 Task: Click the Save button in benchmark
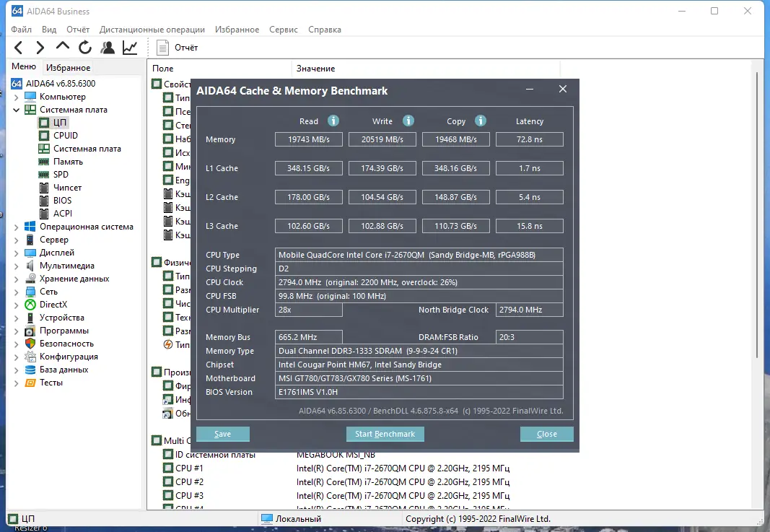(222, 434)
